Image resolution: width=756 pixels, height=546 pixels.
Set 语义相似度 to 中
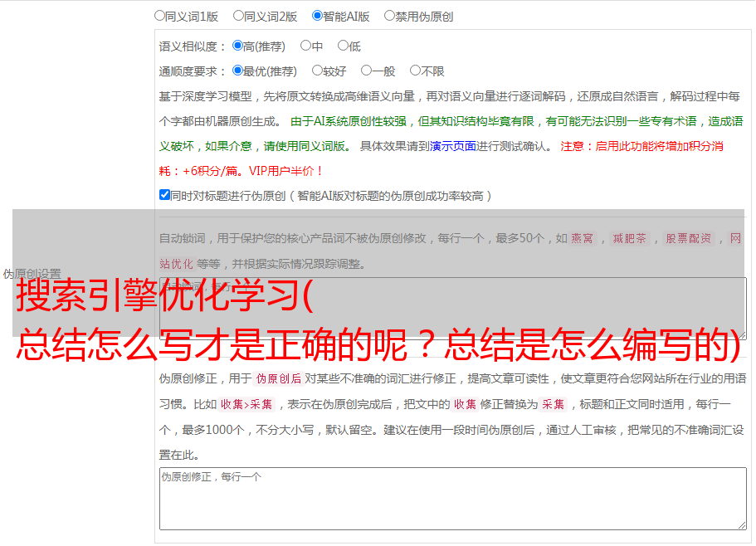(305, 46)
